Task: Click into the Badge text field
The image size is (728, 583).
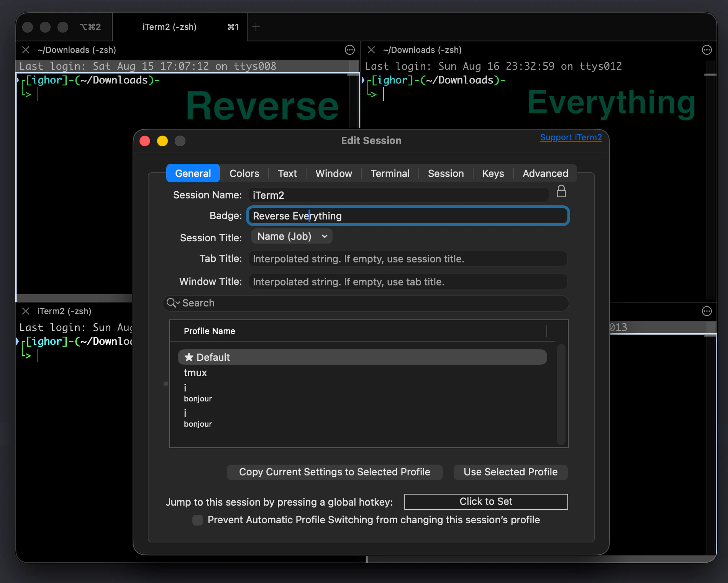Action: pos(408,216)
